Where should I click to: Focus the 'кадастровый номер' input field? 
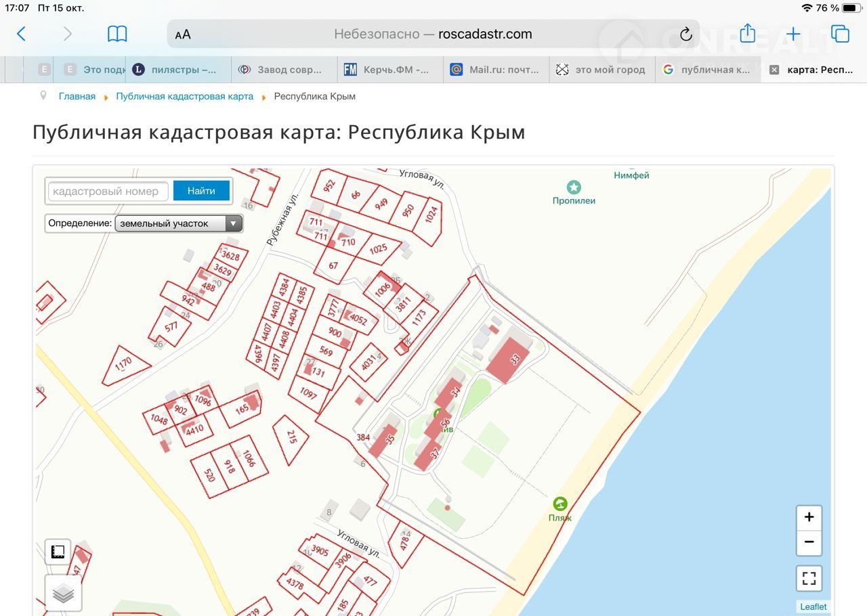[x=108, y=191]
